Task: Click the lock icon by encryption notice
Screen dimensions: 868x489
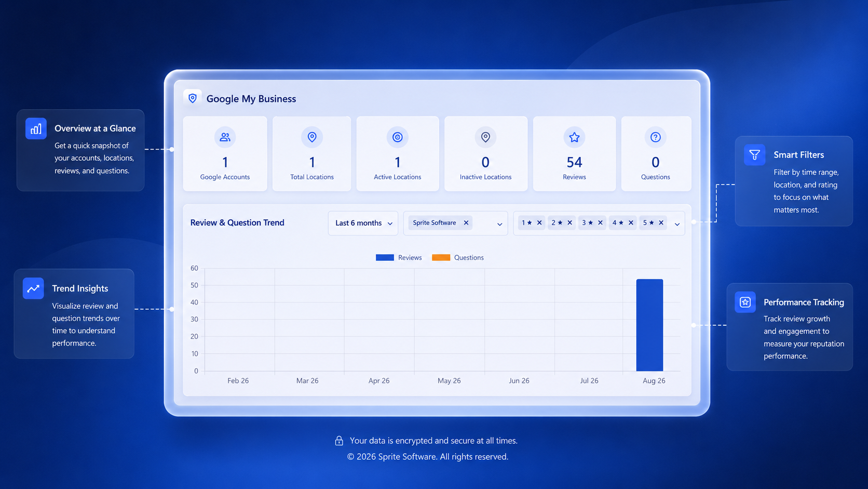Action: 339,441
